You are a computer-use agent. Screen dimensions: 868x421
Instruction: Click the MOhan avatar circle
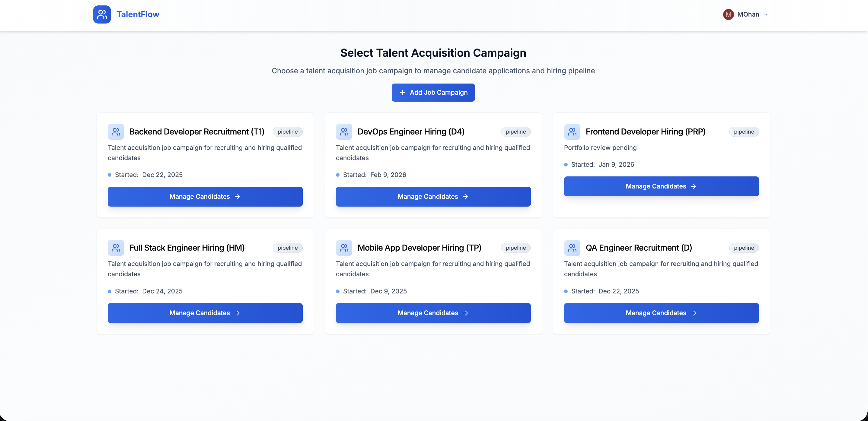[728, 14]
